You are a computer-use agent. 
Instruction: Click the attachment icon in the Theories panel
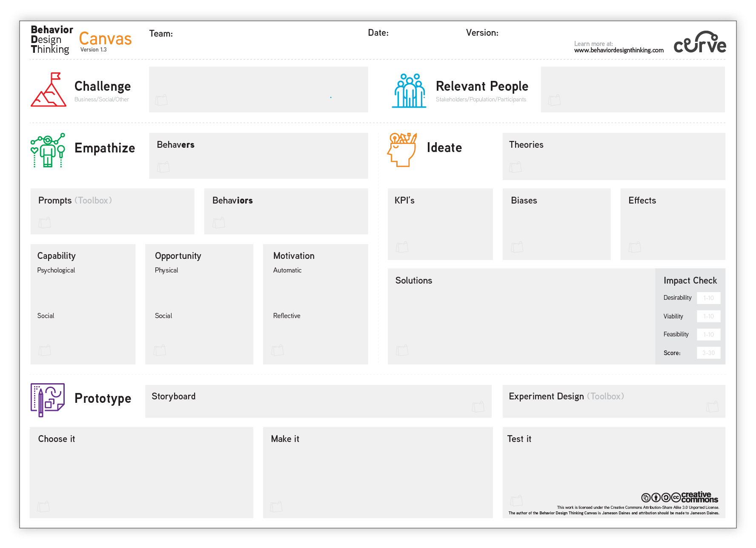[x=515, y=167]
